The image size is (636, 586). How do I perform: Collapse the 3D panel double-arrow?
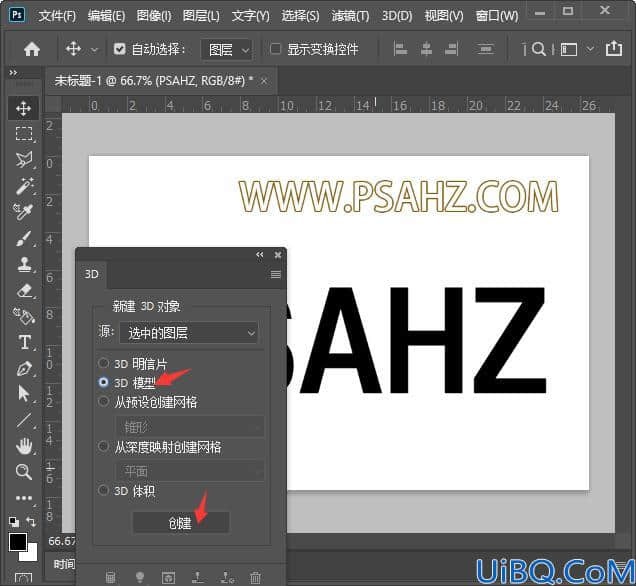pyautogui.click(x=260, y=255)
